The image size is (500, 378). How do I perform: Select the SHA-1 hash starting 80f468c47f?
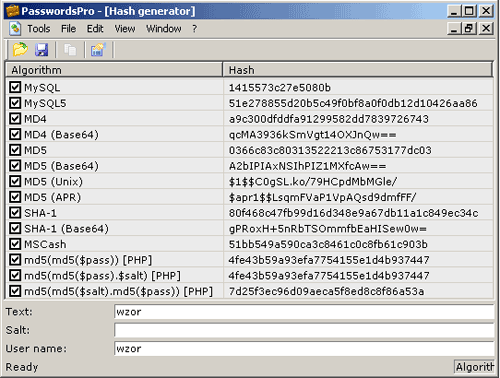(353, 213)
